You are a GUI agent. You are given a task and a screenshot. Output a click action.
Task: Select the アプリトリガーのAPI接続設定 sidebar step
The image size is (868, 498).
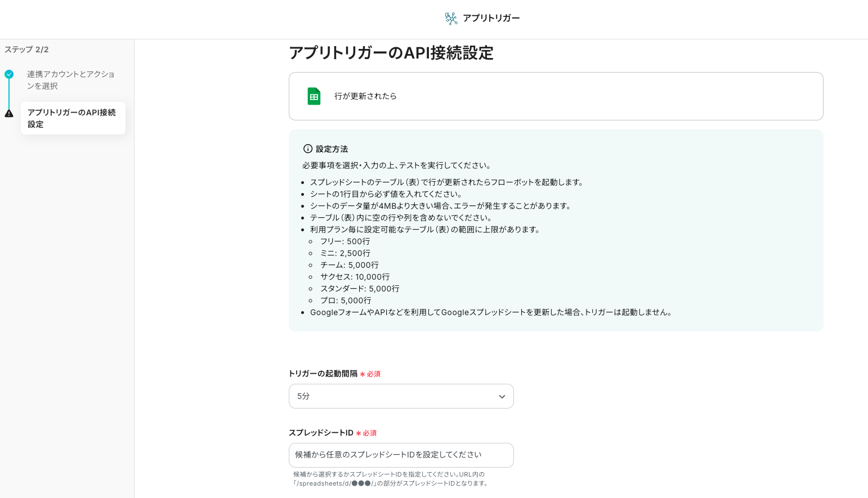(73, 118)
